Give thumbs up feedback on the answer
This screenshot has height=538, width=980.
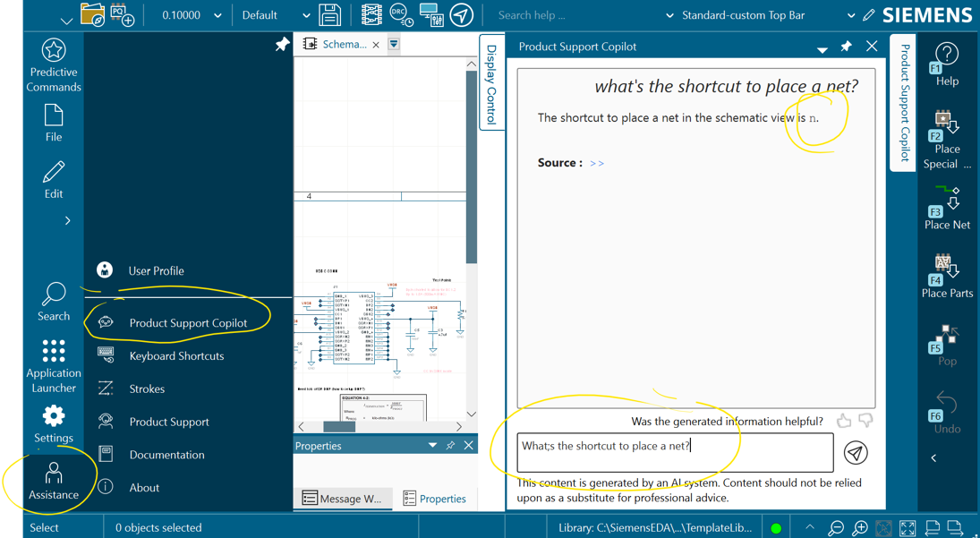pyautogui.click(x=844, y=421)
